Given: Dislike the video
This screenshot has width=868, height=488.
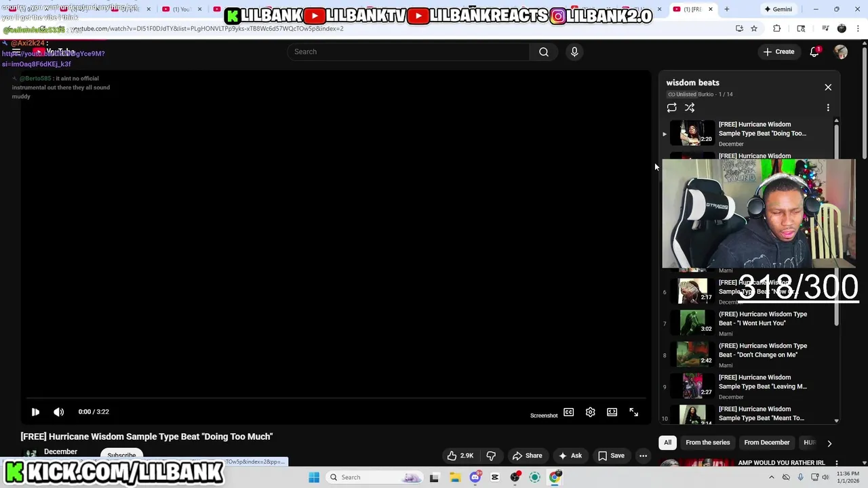Looking at the screenshot, I should tap(491, 455).
